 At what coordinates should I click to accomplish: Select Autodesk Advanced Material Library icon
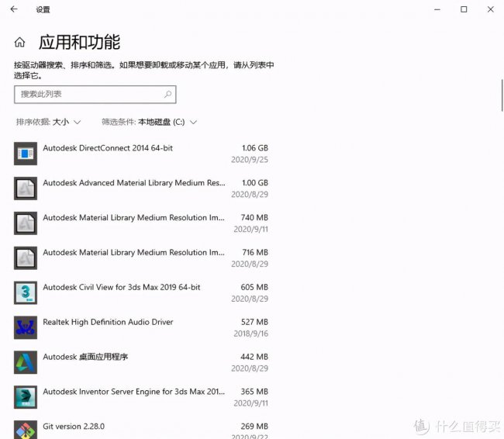[26, 188]
